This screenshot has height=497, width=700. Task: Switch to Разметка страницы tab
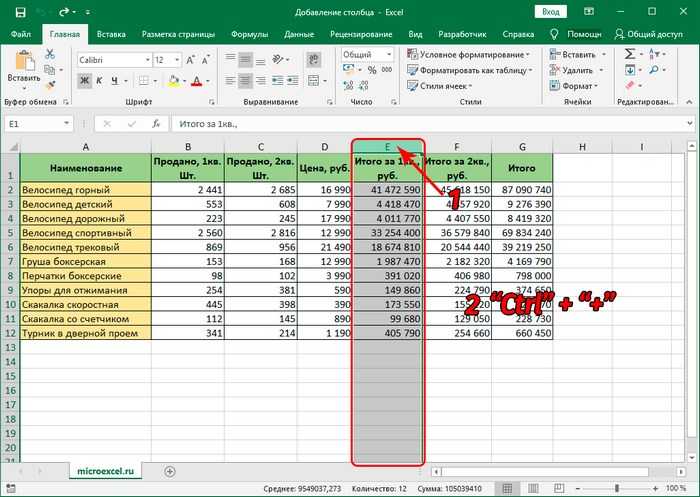178,34
